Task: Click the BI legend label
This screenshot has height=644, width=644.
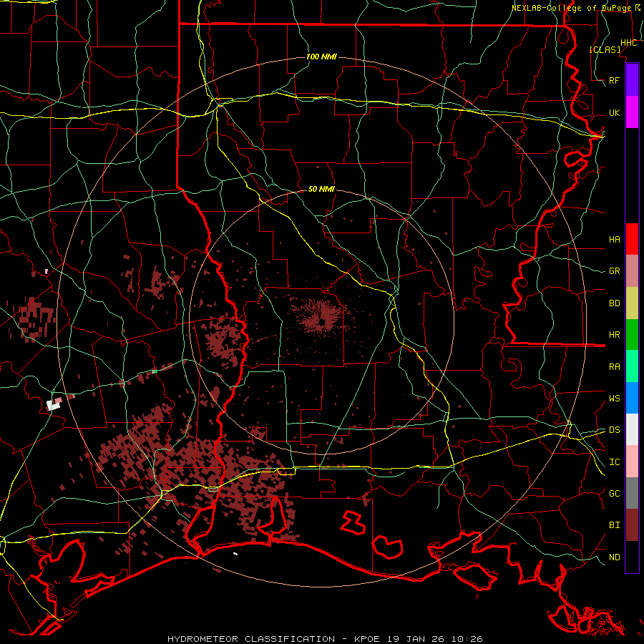Action: 615,525
